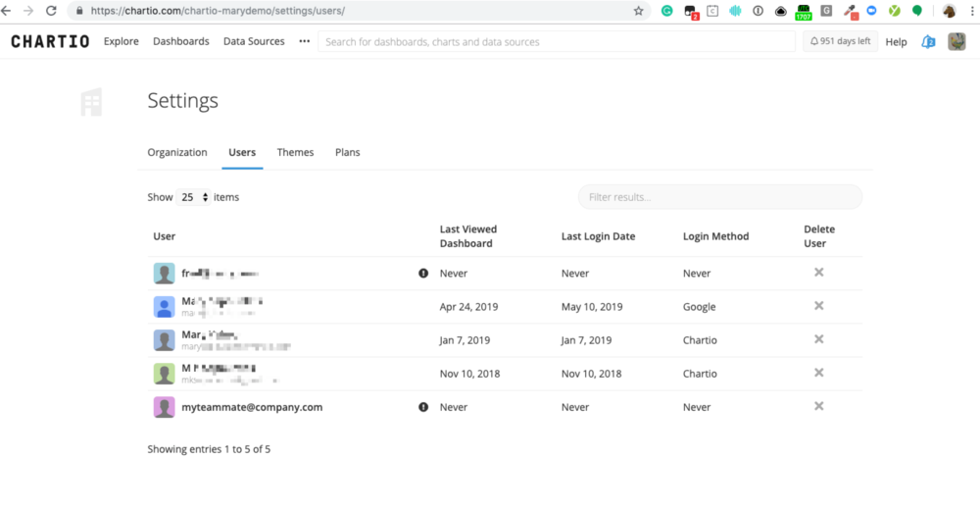This screenshot has width=980, height=509.
Task: Open the user profile avatar menu
Action: pyautogui.click(x=956, y=42)
